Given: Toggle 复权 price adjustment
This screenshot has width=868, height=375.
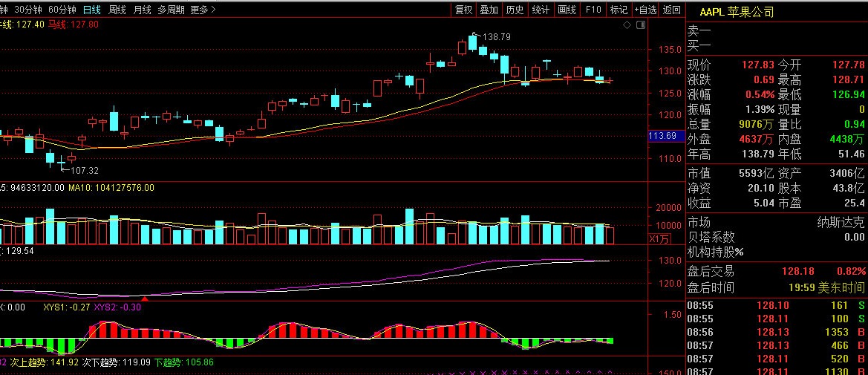Looking at the screenshot, I should pyautogui.click(x=463, y=10).
